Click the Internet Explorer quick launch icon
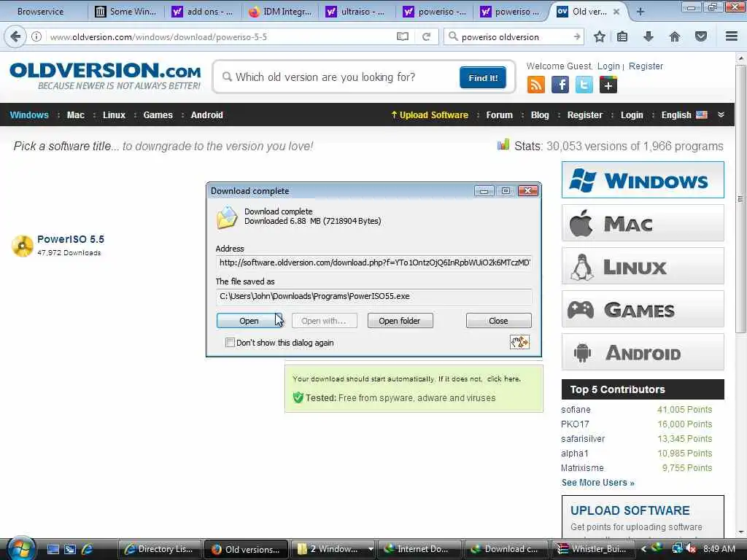This screenshot has width=747, height=560. click(x=88, y=549)
